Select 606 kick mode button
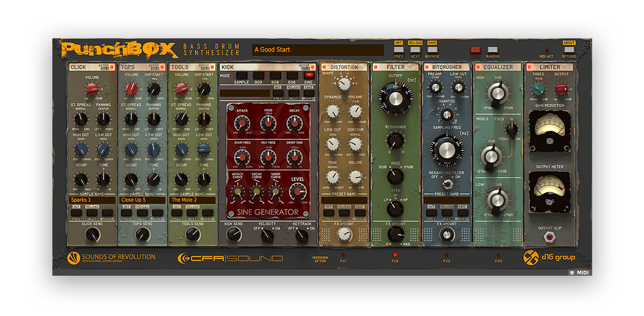This screenshot has height=316, width=644. pyautogui.click(x=291, y=75)
